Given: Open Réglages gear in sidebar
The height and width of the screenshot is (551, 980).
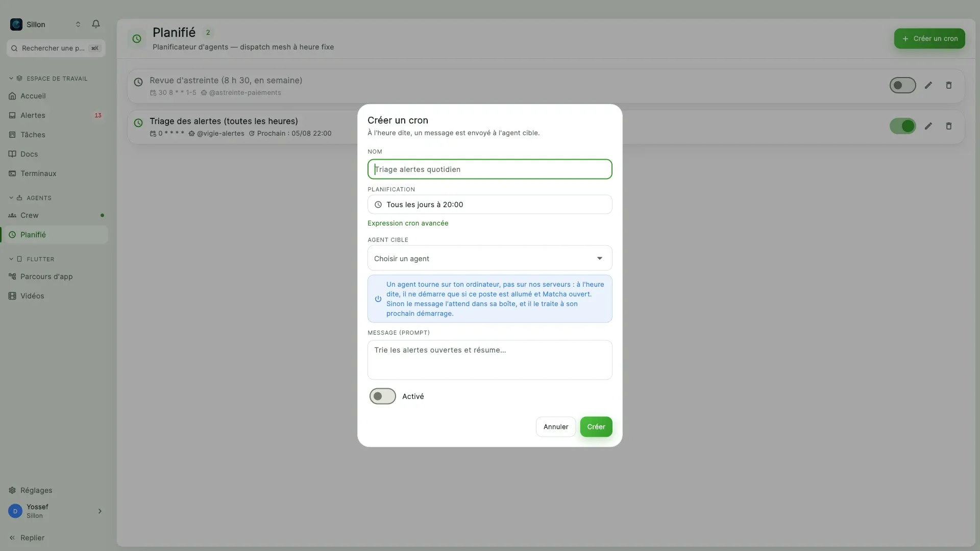Looking at the screenshot, I should click(12, 490).
